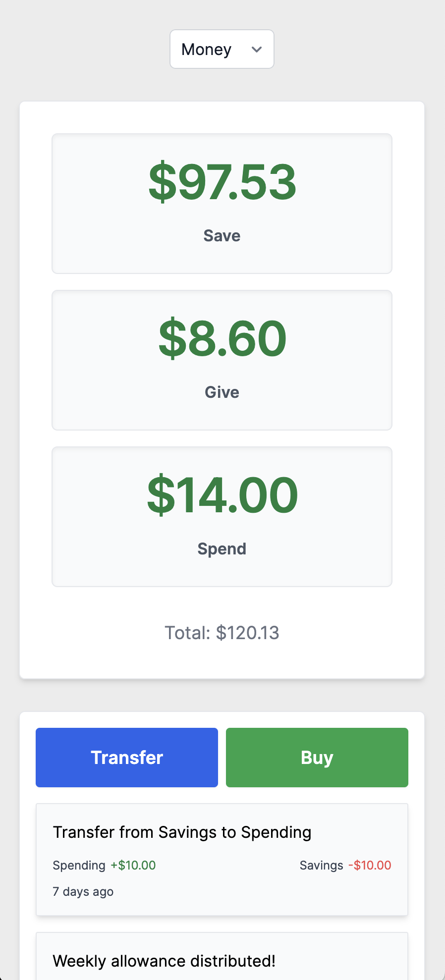Select the $8.60 give amount

tap(222, 339)
